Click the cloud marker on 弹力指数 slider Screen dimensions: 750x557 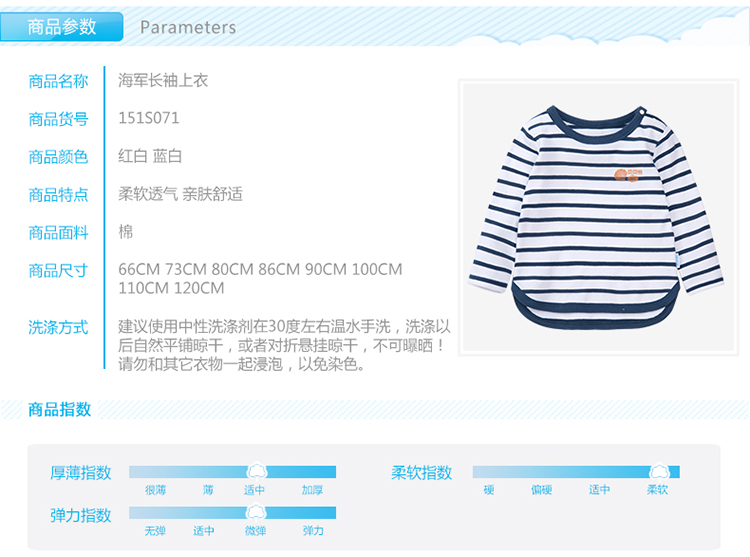tap(256, 513)
